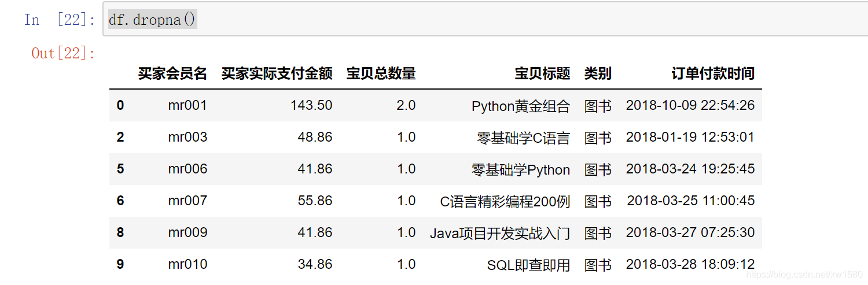
Task: Click the 零基础学Python title cell
Action: 521,169
